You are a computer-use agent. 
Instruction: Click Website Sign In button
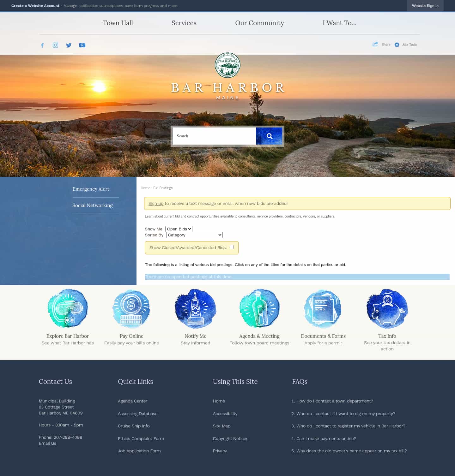pos(425,5)
